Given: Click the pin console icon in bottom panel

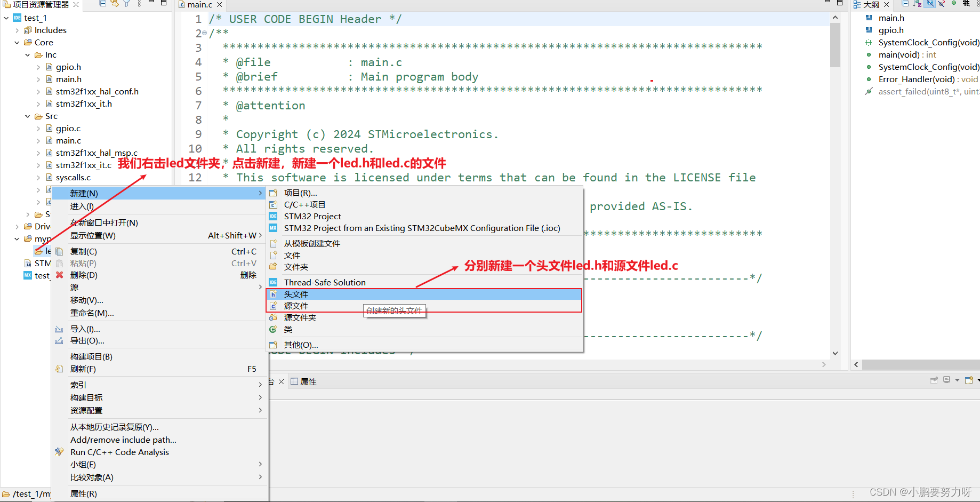Looking at the screenshot, I should coord(934,380).
